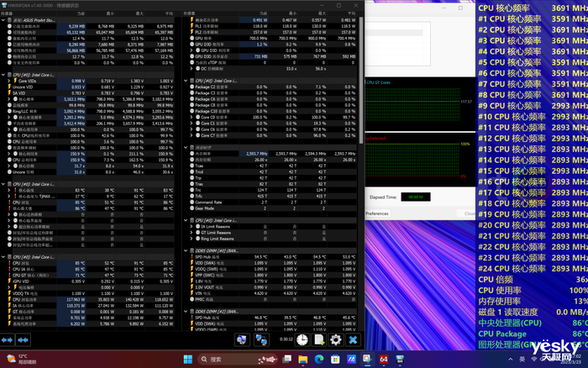Click the CPU GT core temperature thermometer icon
This screenshot has height=368, width=588.
point(9,275)
